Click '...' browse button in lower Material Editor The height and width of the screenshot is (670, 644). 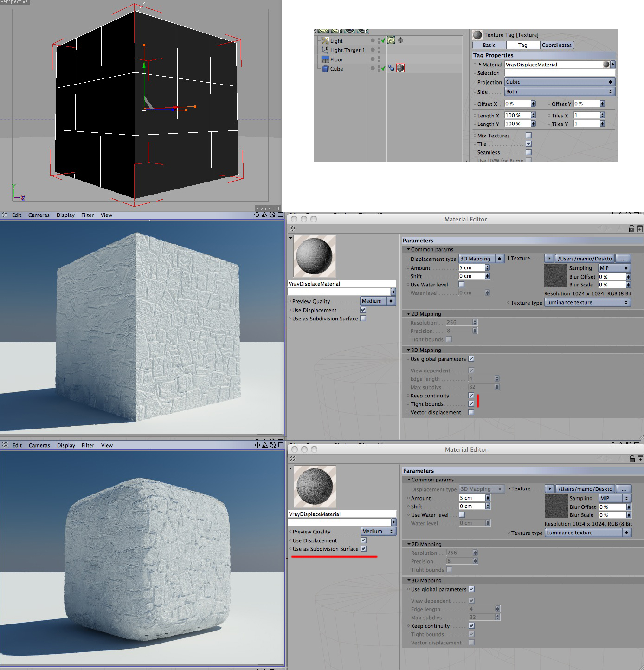point(624,489)
